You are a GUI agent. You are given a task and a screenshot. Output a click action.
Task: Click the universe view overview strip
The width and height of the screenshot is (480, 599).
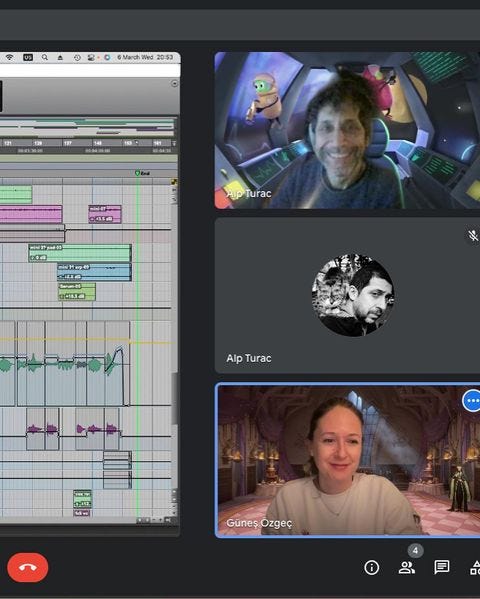87,127
